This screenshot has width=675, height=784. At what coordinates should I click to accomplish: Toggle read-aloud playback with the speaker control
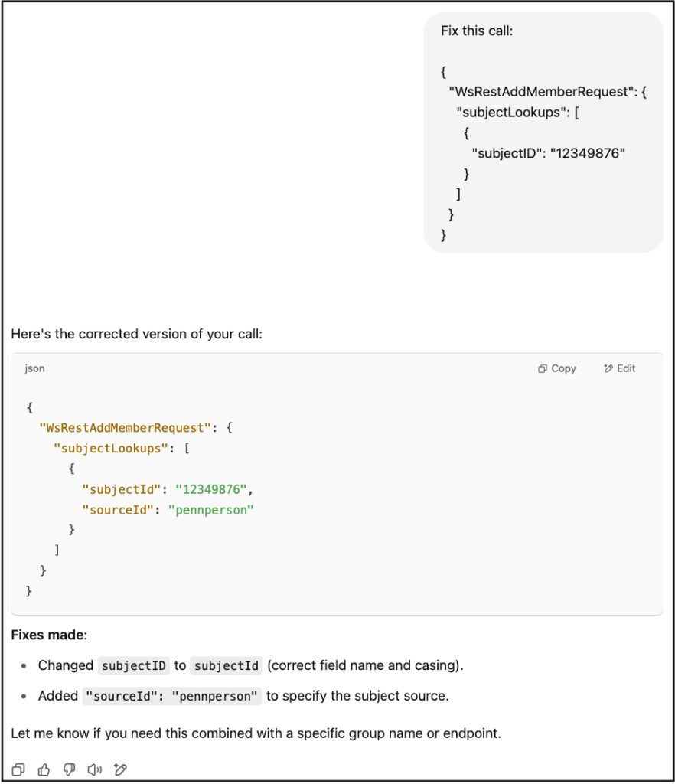94,769
